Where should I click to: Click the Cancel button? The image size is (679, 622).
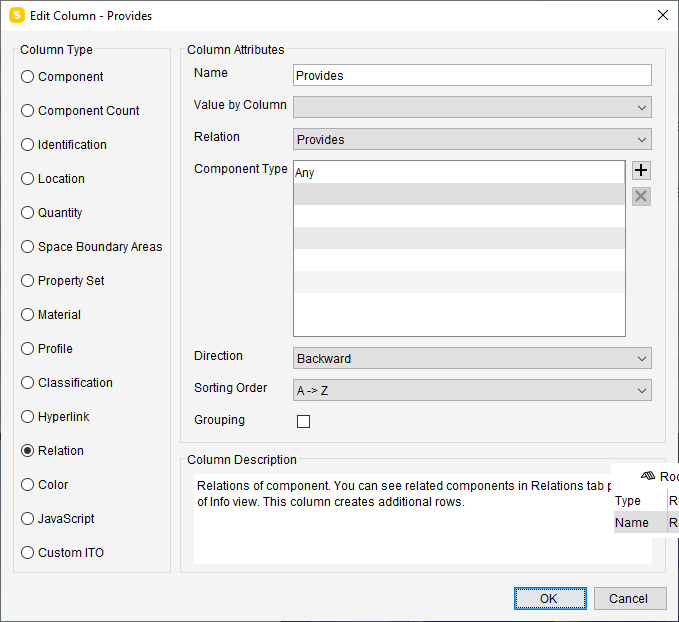click(x=630, y=599)
